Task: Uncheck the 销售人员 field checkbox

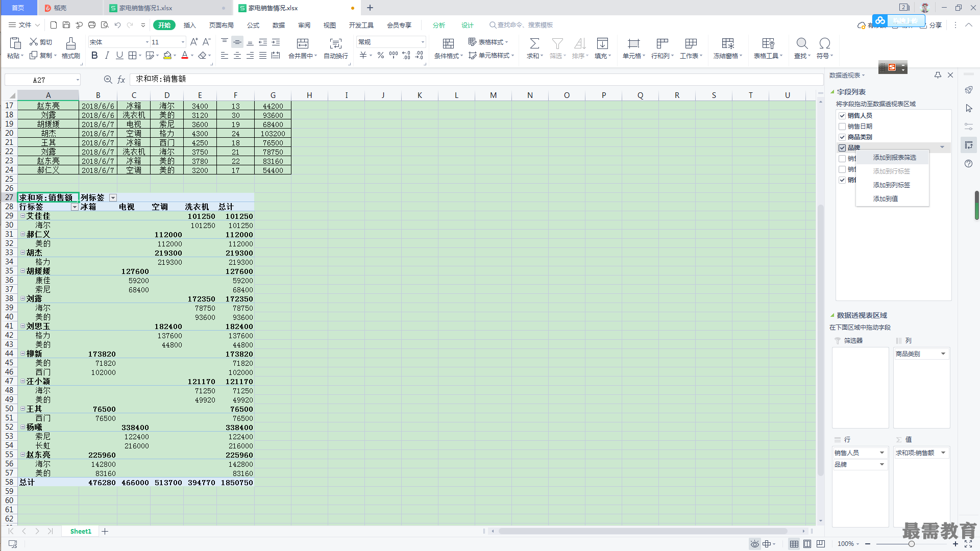Action: point(842,116)
